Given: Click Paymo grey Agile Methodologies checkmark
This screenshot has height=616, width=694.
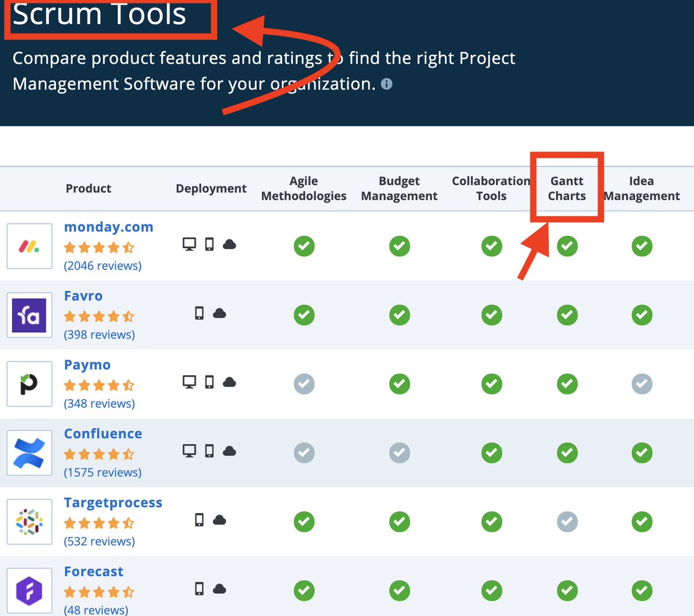Looking at the screenshot, I should (x=304, y=383).
